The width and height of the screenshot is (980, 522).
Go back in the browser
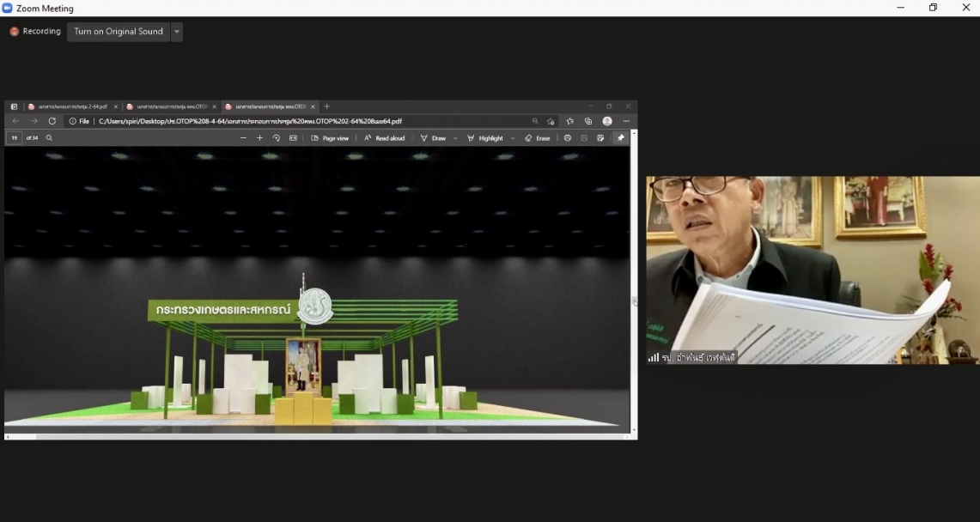click(15, 121)
